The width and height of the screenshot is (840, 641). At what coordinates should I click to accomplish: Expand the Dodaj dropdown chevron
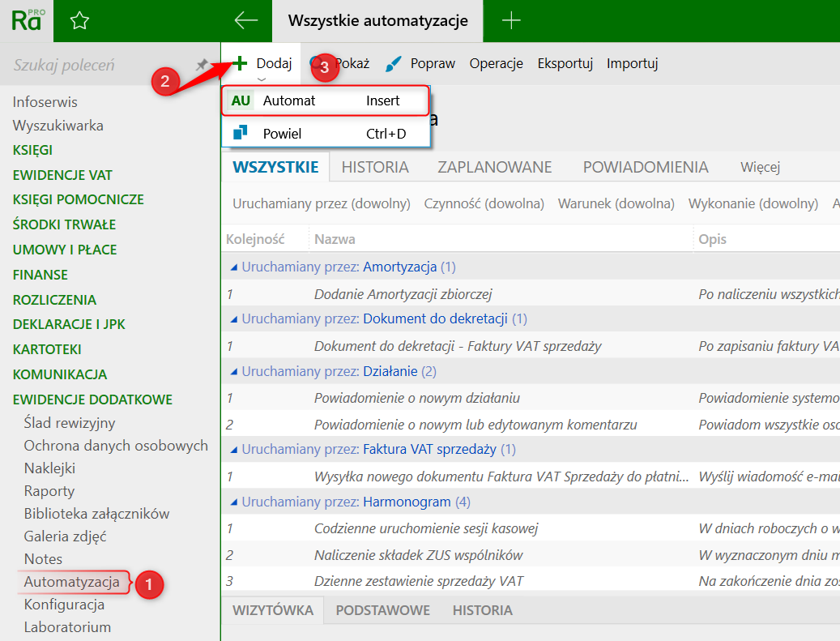(x=262, y=79)
